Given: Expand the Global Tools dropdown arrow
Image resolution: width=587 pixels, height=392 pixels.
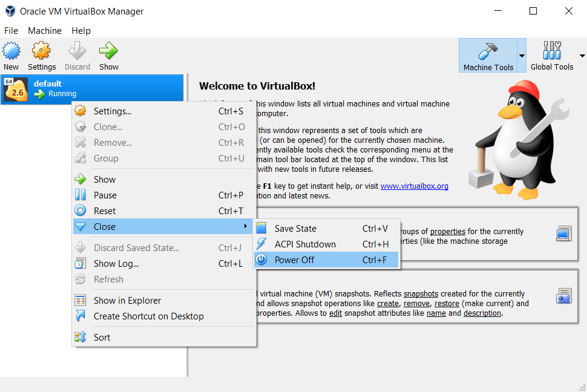Looking at the screenshot, I should [x=582, y=56].
